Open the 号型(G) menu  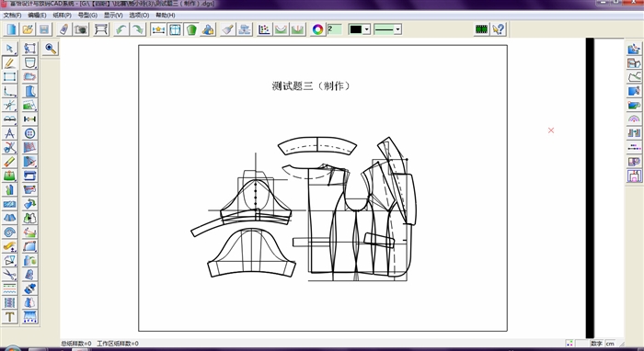(87, 16)
